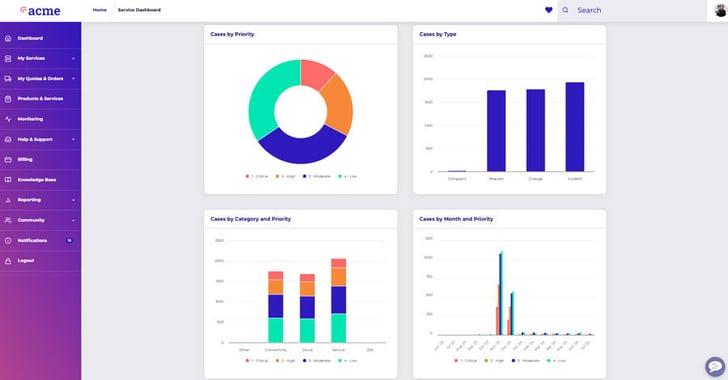Open the Reporting menu label
This screenshot has width=728, height=380.
[29, 200]
